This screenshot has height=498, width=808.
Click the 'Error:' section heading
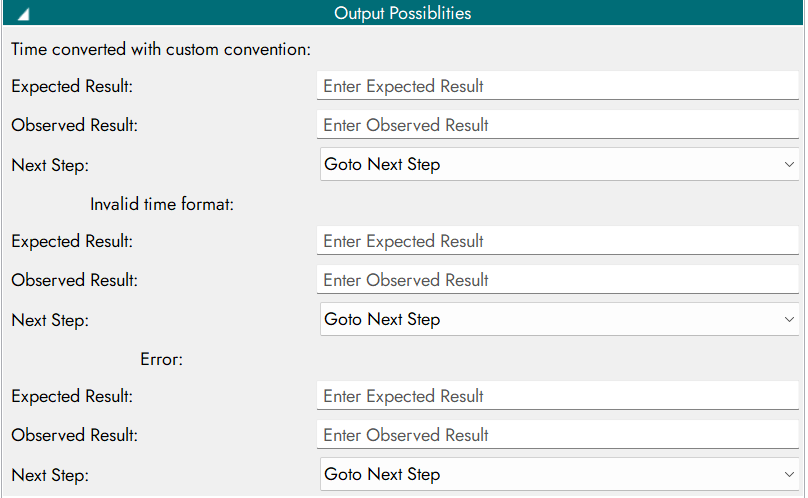coord(161,359)
